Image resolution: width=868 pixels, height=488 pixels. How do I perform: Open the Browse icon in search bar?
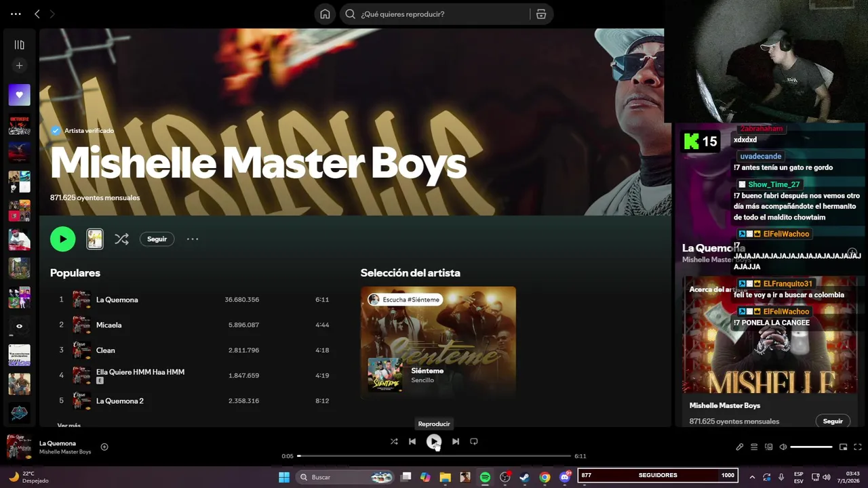[x=541, y=14]
